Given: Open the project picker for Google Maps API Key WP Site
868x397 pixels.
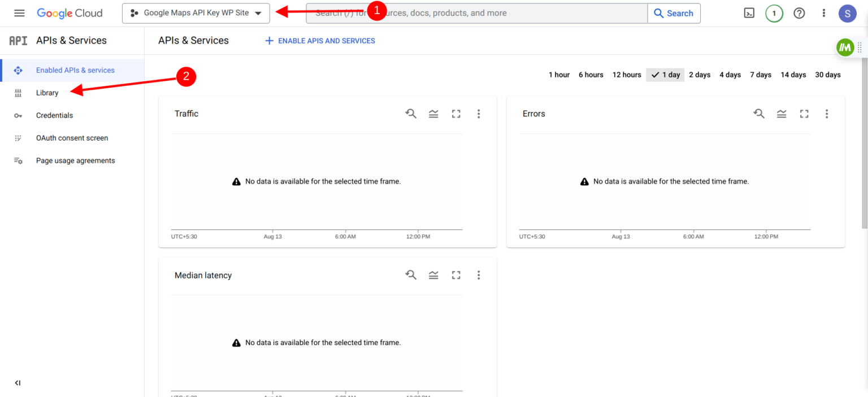Looking at the screenshot, I should pyautogui.click(x=196, y=13).
